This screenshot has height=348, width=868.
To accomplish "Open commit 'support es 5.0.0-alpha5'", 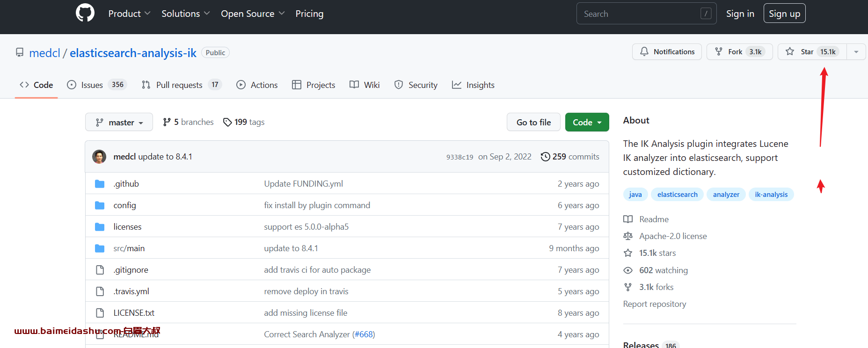I will coord(306,227).
